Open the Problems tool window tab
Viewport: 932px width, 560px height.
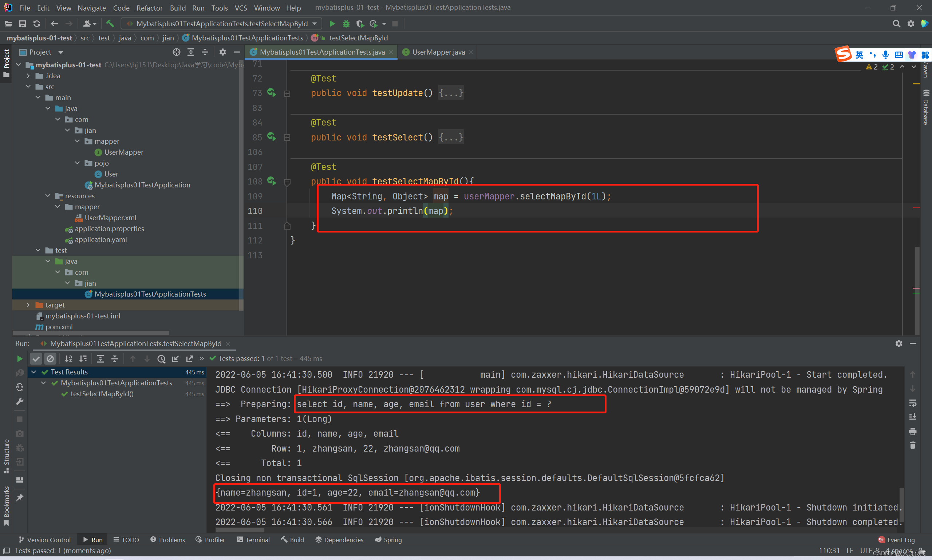[x=167, y=540]
